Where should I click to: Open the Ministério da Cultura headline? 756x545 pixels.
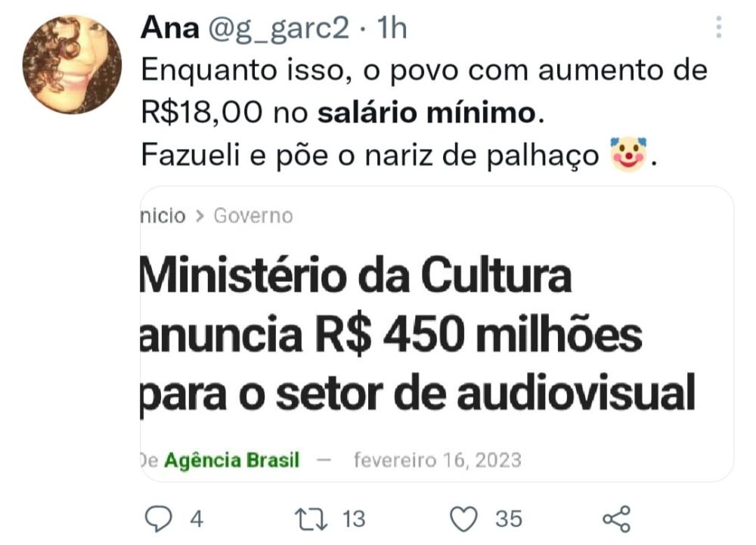pyautogui.click(x=417, y=334)
